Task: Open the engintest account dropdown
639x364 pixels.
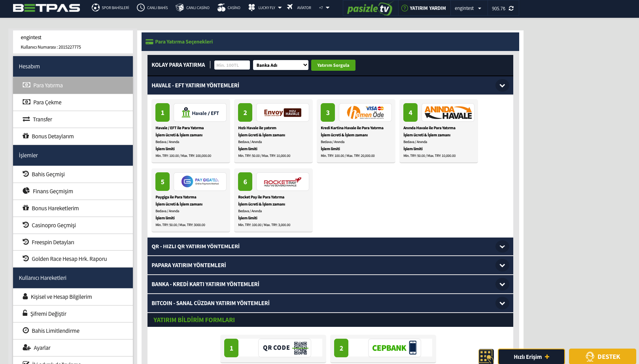Action: [x=468, y=8]
